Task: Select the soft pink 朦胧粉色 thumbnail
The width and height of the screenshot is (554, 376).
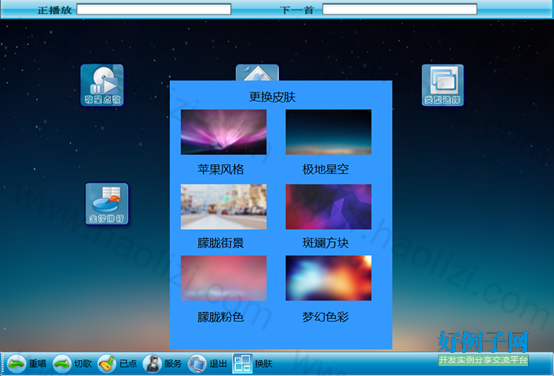Action: pyautogui.click(x=224, y=278)
